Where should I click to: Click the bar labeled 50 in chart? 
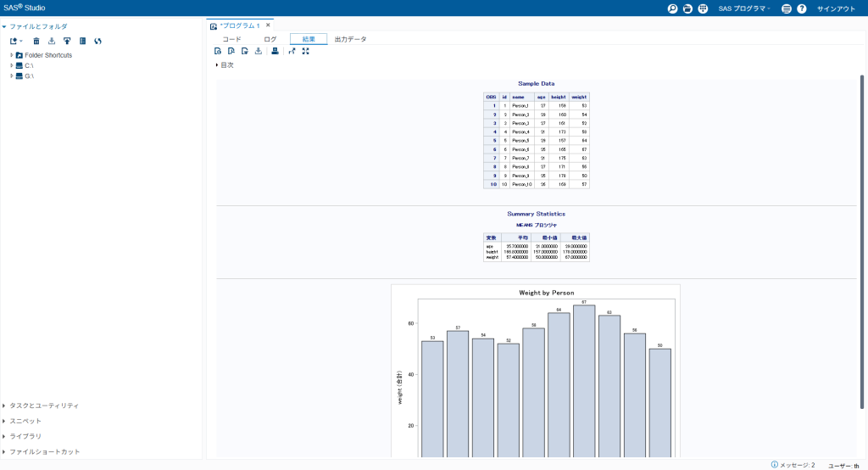(x=659, y=403)
